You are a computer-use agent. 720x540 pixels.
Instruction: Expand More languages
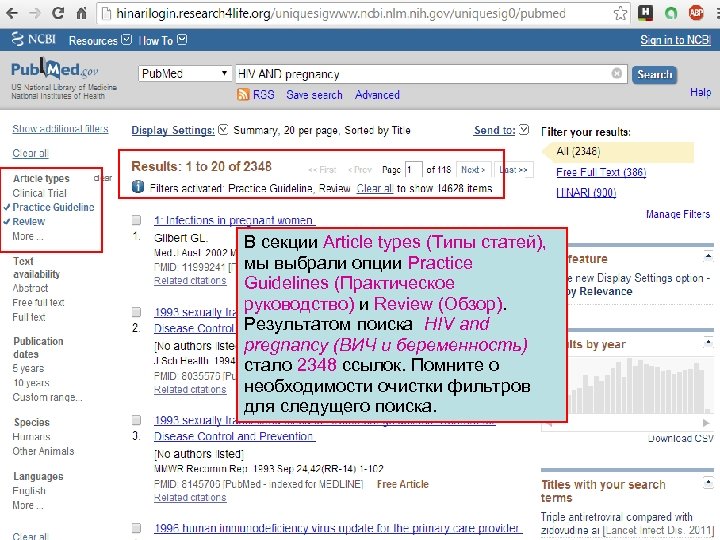(x=28, y=506)
